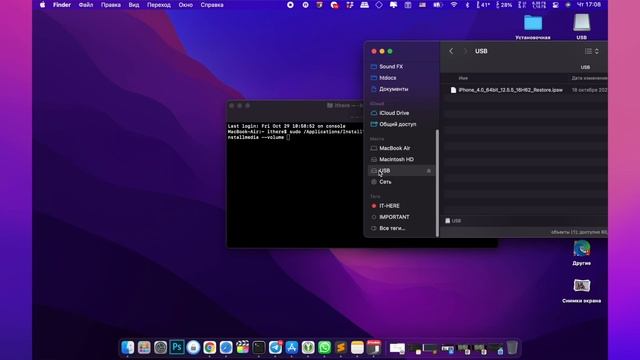Open the Окно menu
This screenshot has height=360, width=640.
pyautogui.click(x=185, y=5)
